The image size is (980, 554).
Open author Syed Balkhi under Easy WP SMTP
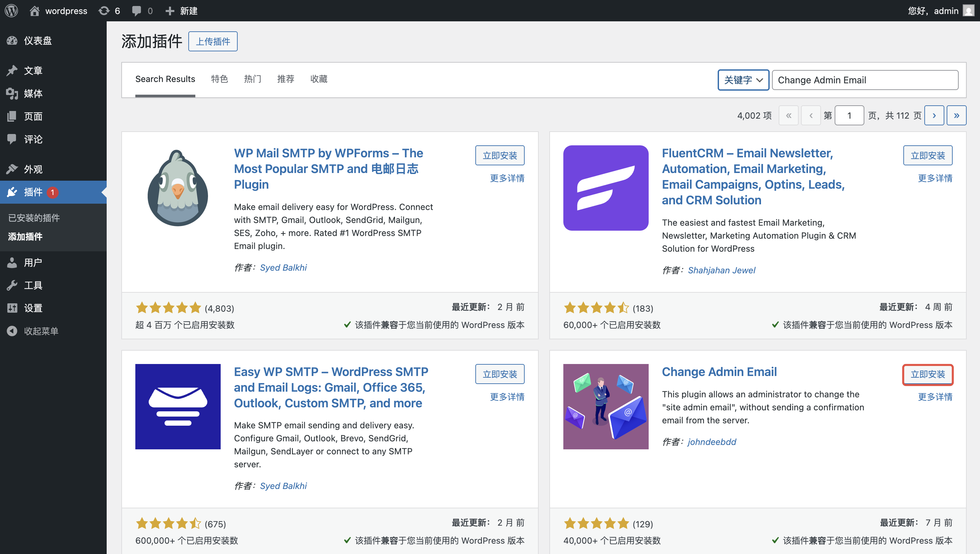coord(283,486)
